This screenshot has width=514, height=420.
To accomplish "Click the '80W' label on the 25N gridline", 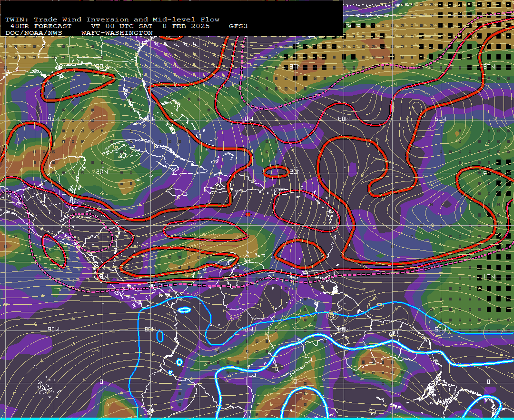I will click(x=150, y=119).
